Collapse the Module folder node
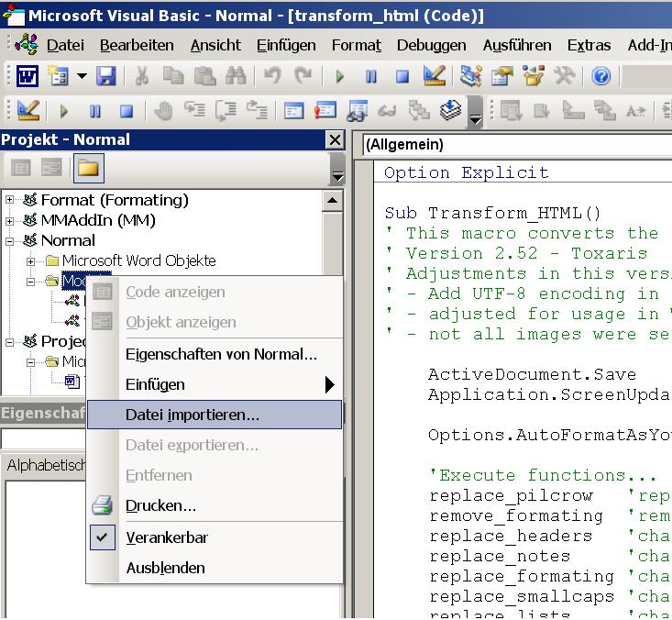Image resolution: width=672 pixels, height=620 pixels. [30, 282]
